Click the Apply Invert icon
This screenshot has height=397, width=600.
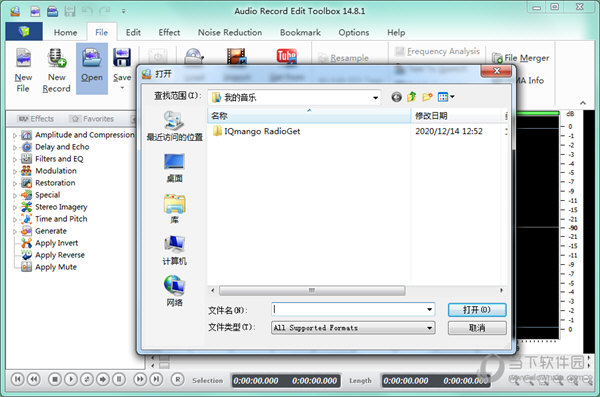point(26,243)
